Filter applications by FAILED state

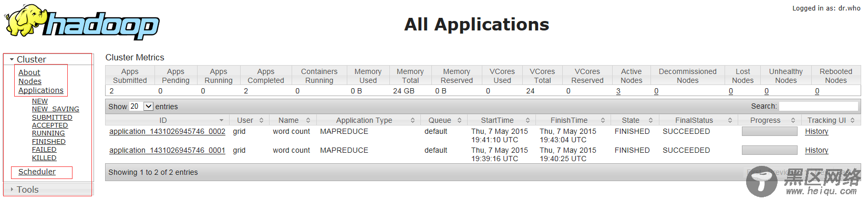tap(44, 150)
